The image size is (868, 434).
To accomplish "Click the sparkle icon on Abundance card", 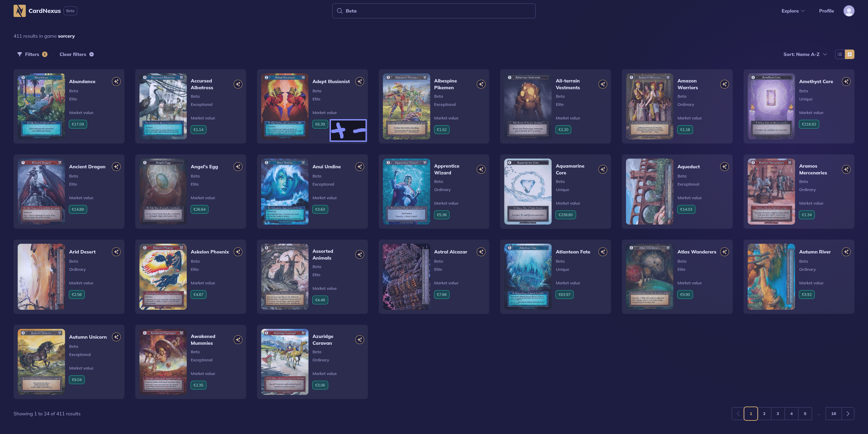I will click(x=116, y=81).
